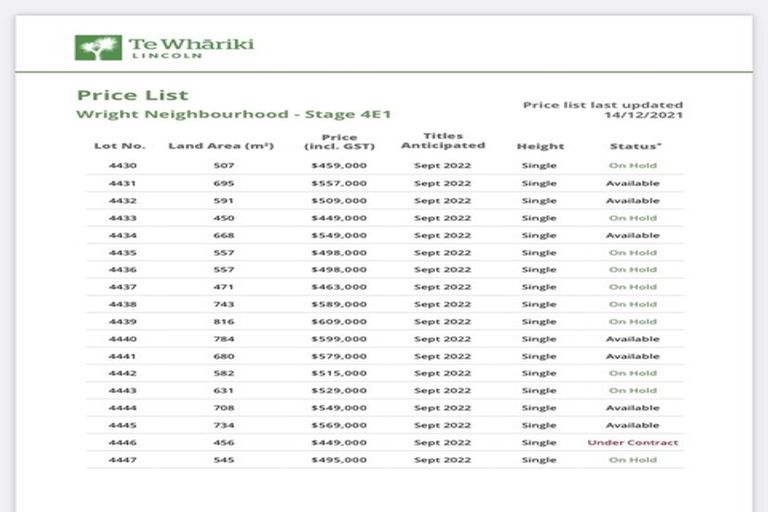Select the Price List heading
768x512 pixels.
pos(132,96)
